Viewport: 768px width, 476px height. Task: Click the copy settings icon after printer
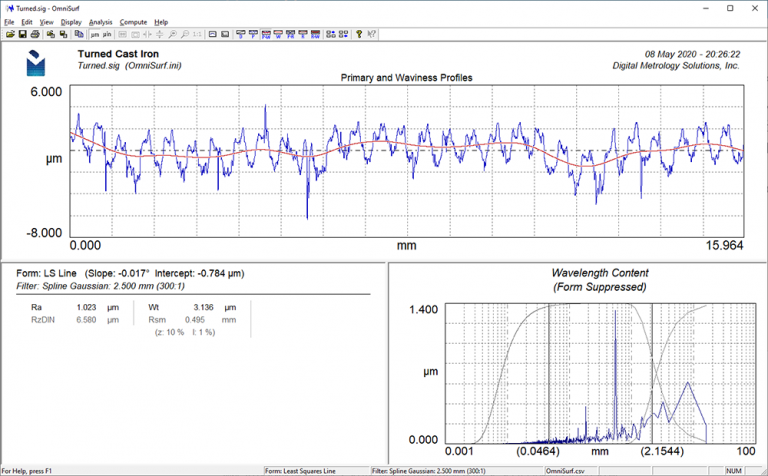pyautogui.click(x=51, y=34)
